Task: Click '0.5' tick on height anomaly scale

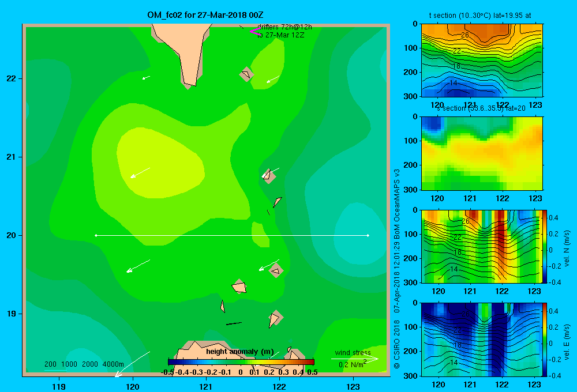Action: 312,372
